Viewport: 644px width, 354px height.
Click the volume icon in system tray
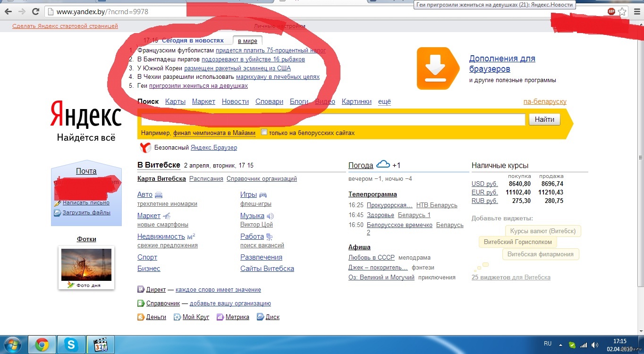click(x=595, y=345)
